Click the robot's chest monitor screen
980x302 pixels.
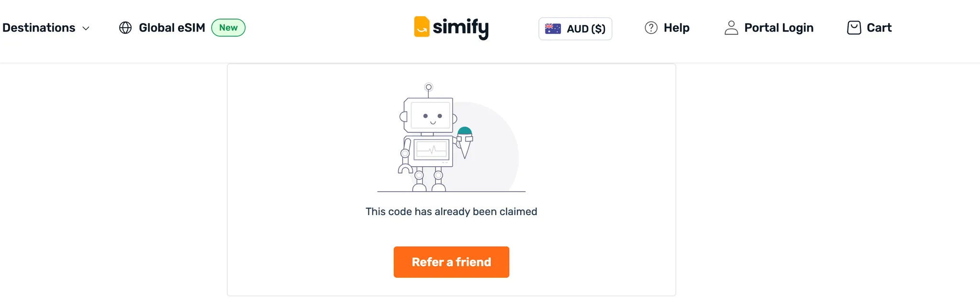432,150
